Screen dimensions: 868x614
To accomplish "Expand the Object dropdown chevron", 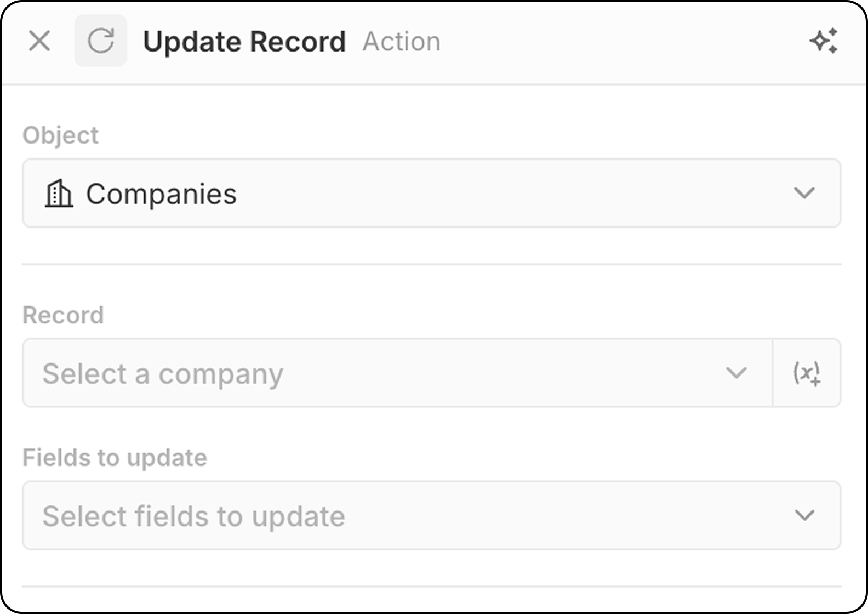I will point(804,194).
